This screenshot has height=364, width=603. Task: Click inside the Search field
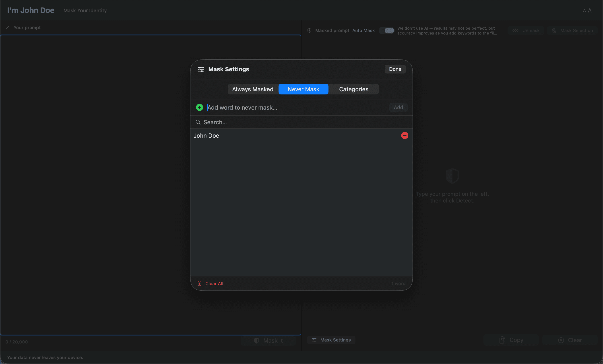[269, 122]
